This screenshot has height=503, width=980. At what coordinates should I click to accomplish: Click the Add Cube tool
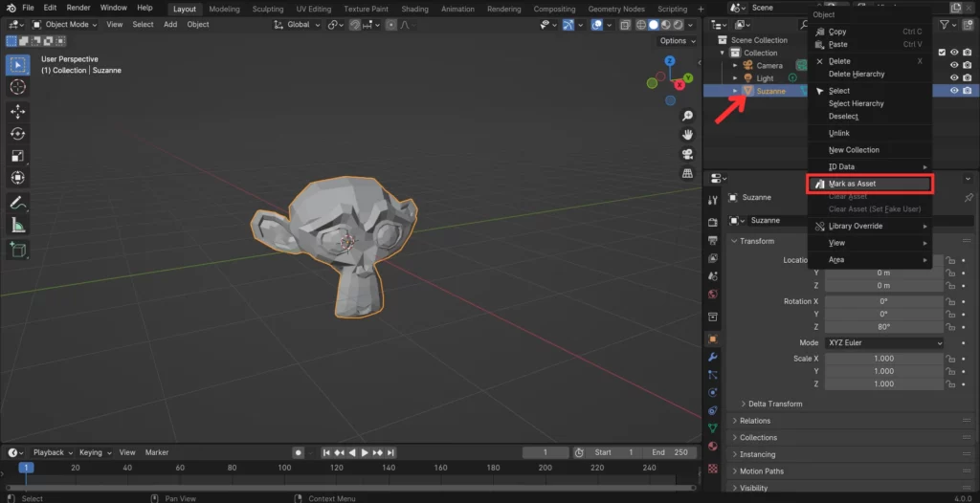coord(17,250)
